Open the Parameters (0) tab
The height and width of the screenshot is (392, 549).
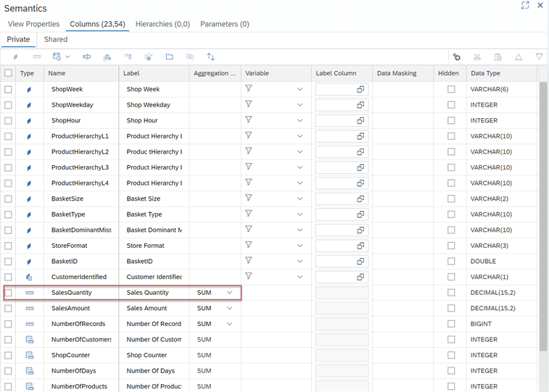pos(224,24)
